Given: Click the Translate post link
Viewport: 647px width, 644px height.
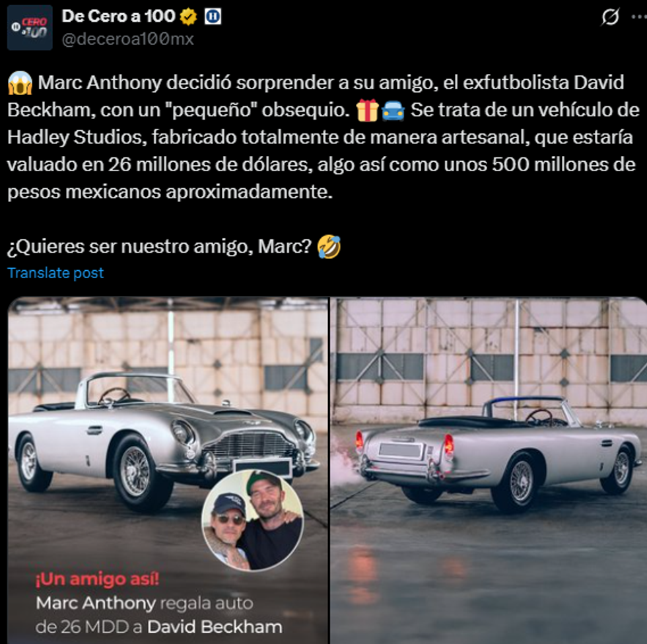Looking at the screenshot, I should 55,273.
